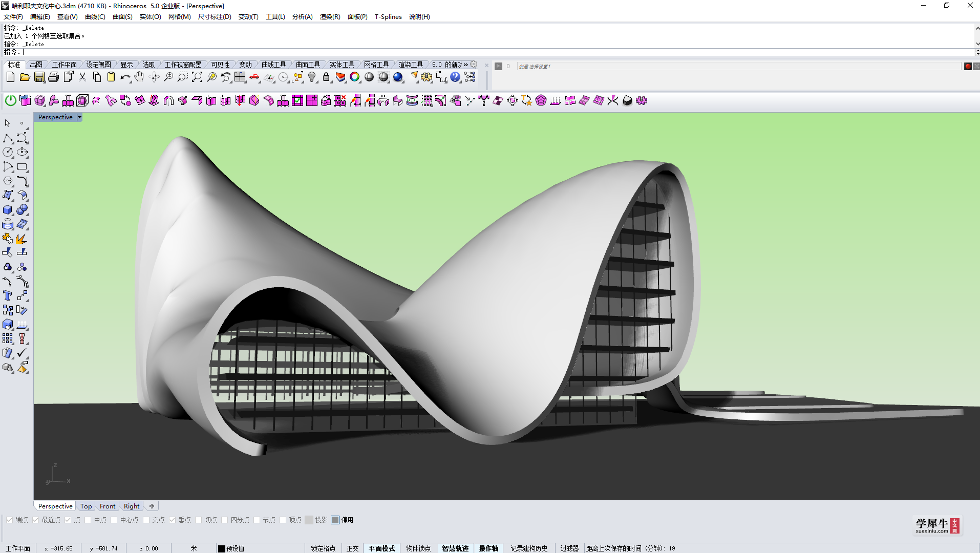This screenshot has height=553, width=980.
Task: Switch to the Front viewport tab
Action: (108, 506)
